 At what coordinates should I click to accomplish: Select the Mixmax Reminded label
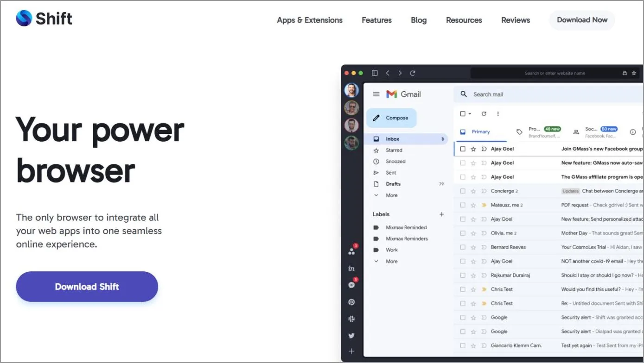pyautogui.click(x=406, y=227)
